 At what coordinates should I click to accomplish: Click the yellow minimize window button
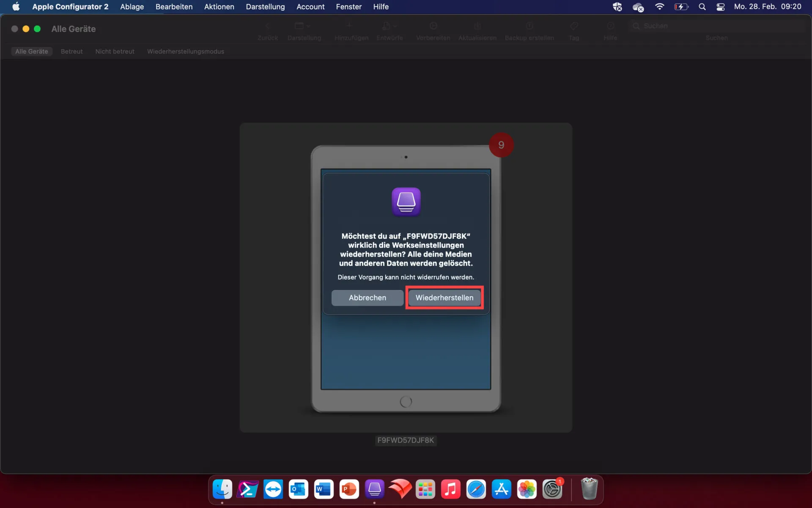(26, 29)
